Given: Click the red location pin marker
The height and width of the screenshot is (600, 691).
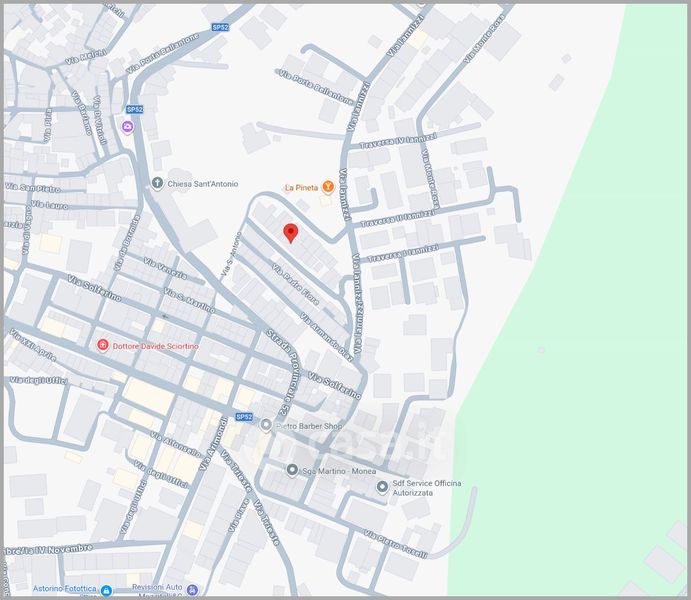Looking at the screenshot, I should (290, 233).
